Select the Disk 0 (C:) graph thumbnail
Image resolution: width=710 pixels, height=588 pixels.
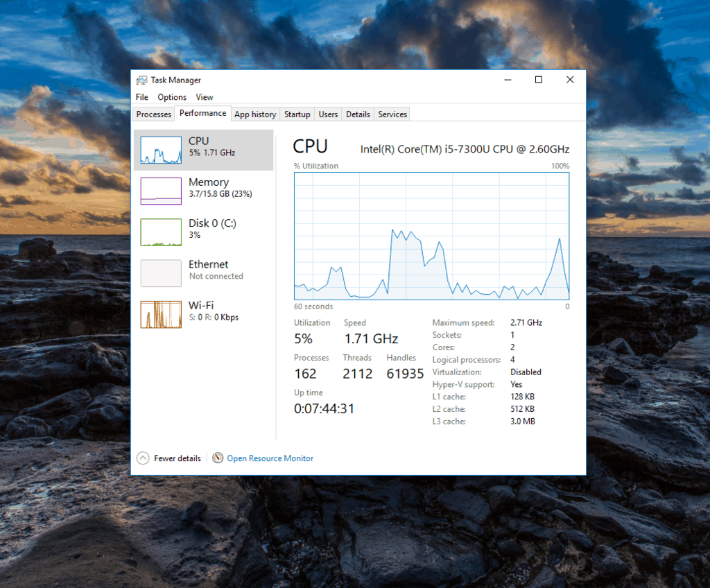coord(161,232)
